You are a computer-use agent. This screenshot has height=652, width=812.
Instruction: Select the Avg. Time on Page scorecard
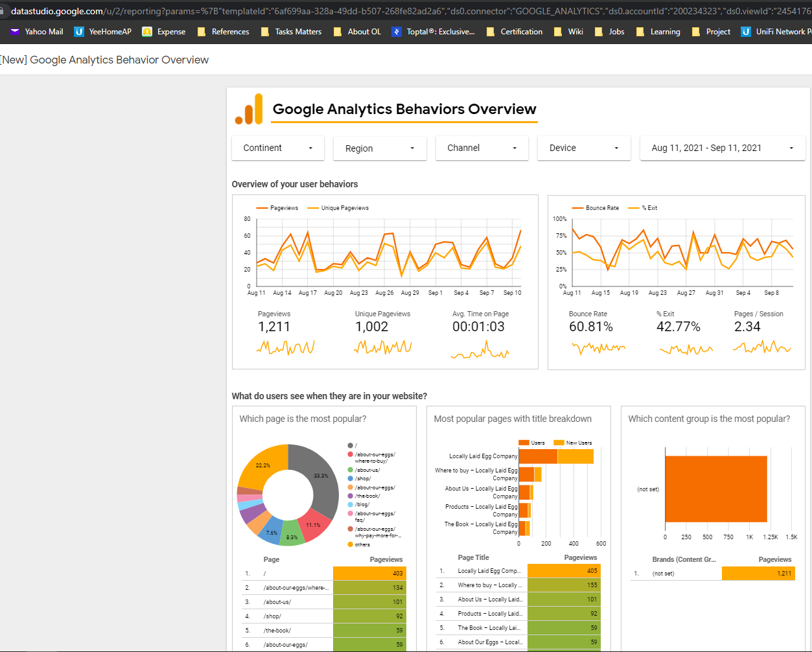tap(480, 333)
